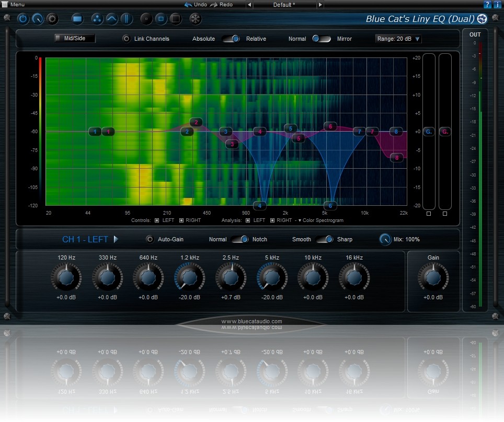Select the large window size icon
The height and width of the screenshot is (422, 504).
(x=176, y=19)
